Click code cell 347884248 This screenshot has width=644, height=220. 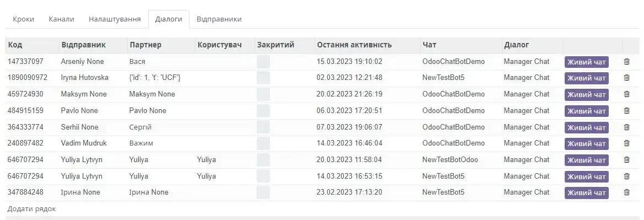click(x=25, y=192)
